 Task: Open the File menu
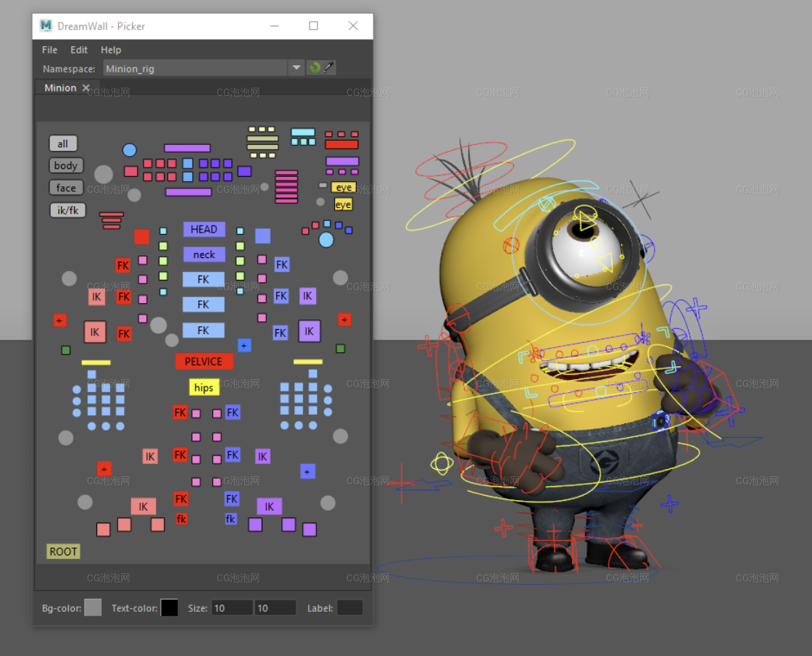click(x=50, y=50)
